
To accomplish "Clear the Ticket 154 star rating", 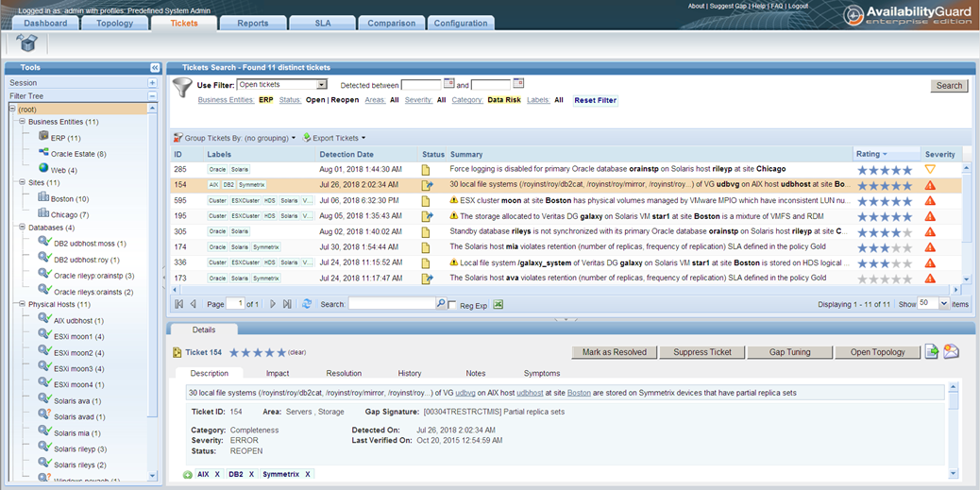I will point(296,352).
